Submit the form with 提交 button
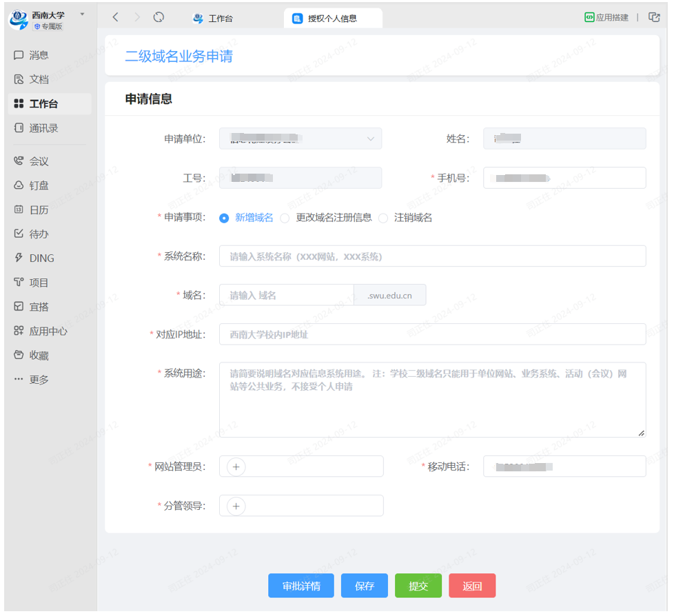Screen dimensions: 674x616 [x=418, y=586]
